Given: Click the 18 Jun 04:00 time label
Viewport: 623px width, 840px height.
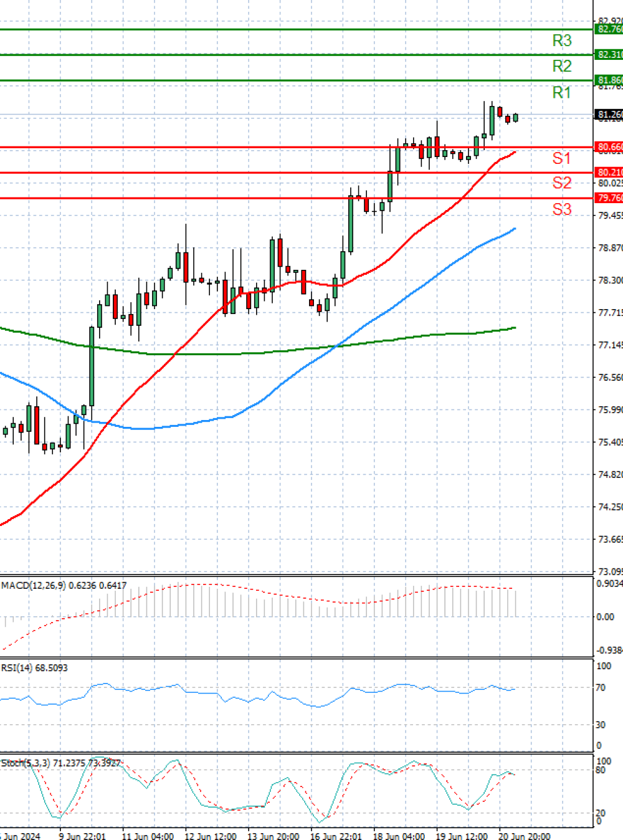Looking at the screenshot, I should tap(399, 836).
